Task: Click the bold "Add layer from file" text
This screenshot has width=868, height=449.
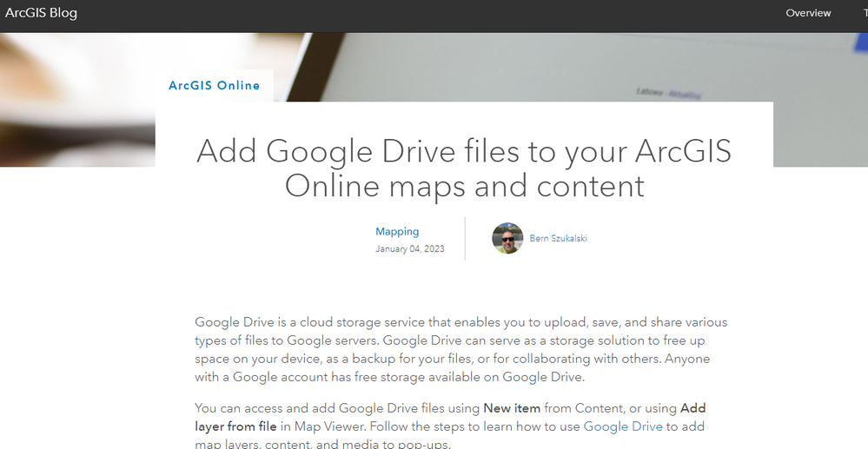Action: click(x=235, y=426)
